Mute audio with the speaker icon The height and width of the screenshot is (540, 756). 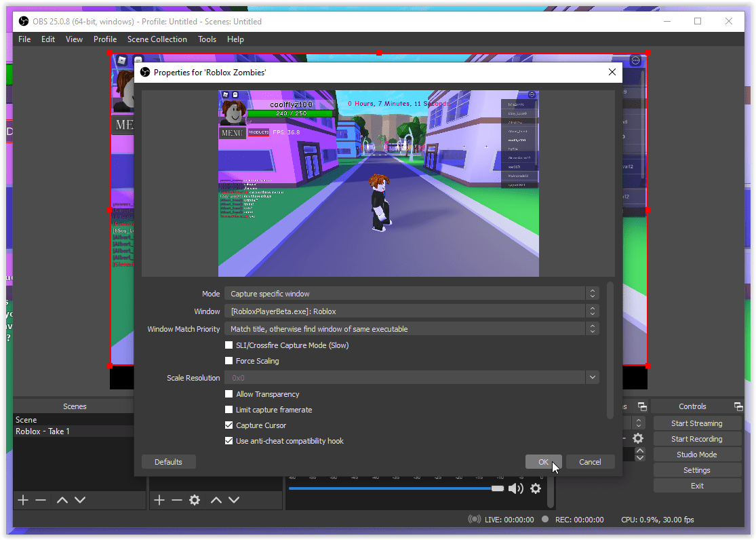tap(516, 488)
